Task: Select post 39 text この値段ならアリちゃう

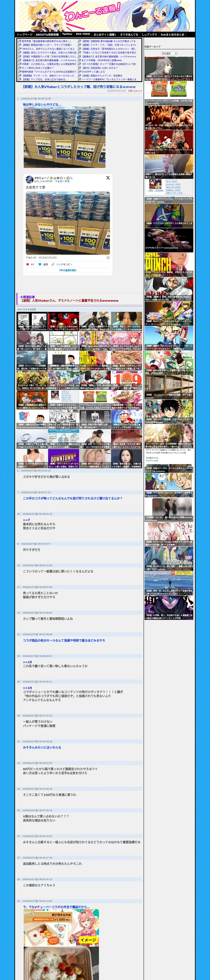Action: pos(39,885)
